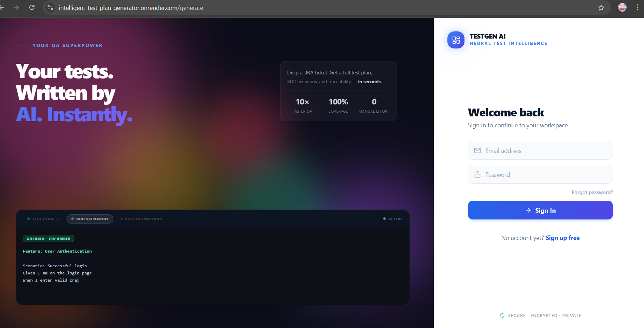This screenshot has height=328, width=644.
Task: Open the Sign up free link
Action: [562, 238]
